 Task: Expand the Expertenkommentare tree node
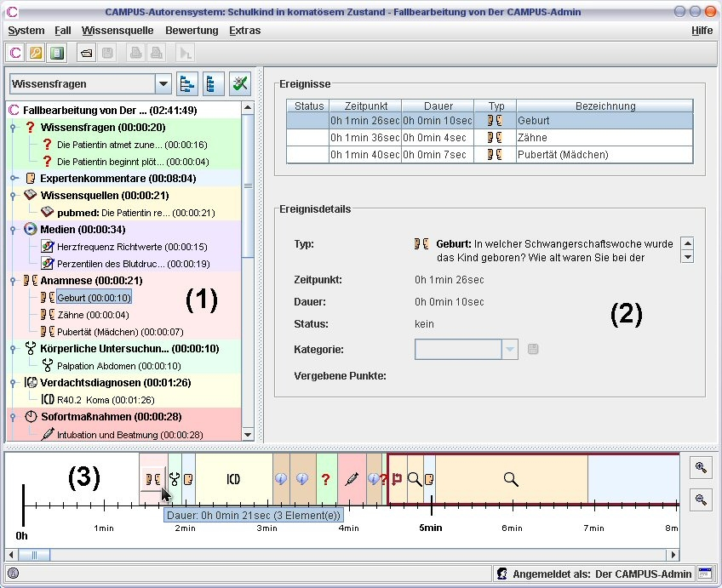tap(14, 178)
